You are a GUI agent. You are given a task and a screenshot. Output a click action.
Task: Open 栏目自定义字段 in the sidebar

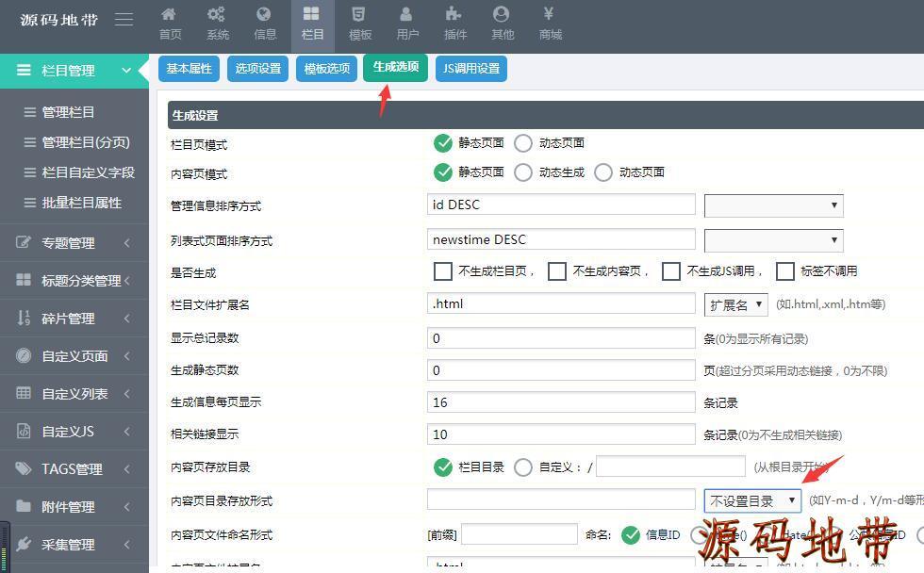[89, 172]
